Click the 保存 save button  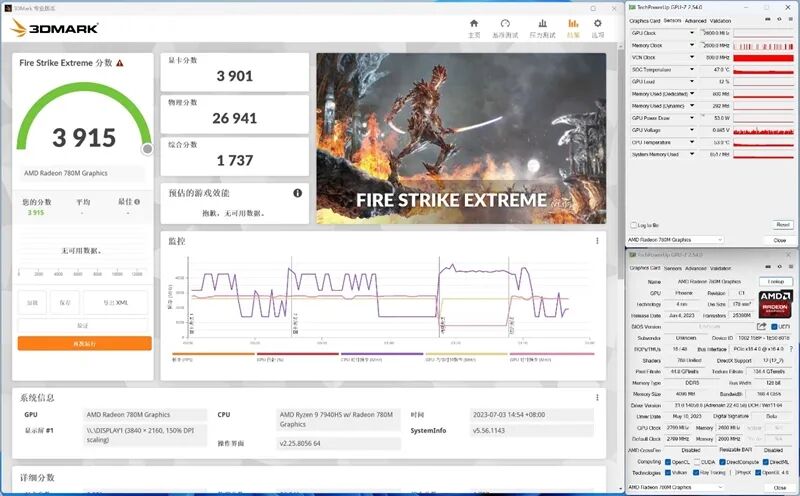pos(65,303)
